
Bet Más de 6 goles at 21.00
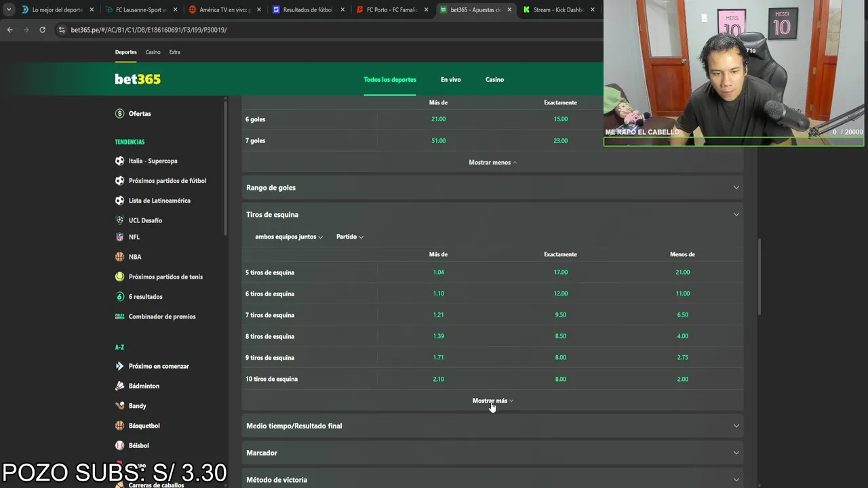click(439, 119)
